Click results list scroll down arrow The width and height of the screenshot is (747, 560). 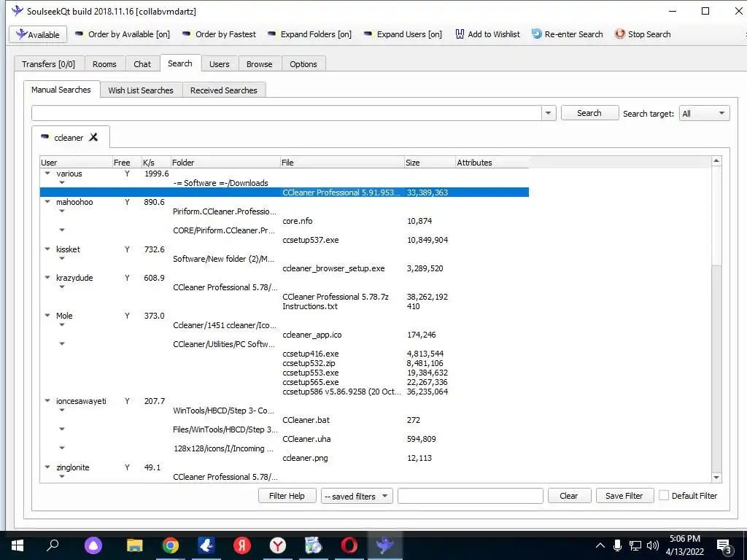tap(716, 477)
